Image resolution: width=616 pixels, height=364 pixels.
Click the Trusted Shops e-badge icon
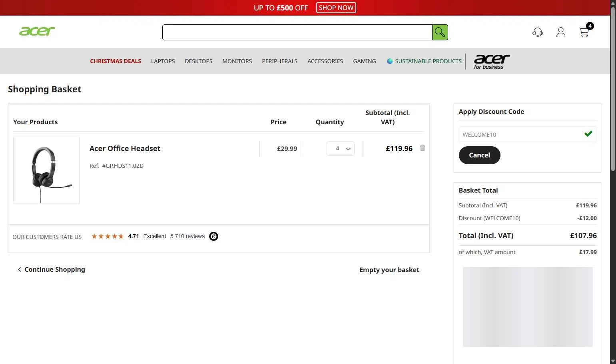coord(214,237)
